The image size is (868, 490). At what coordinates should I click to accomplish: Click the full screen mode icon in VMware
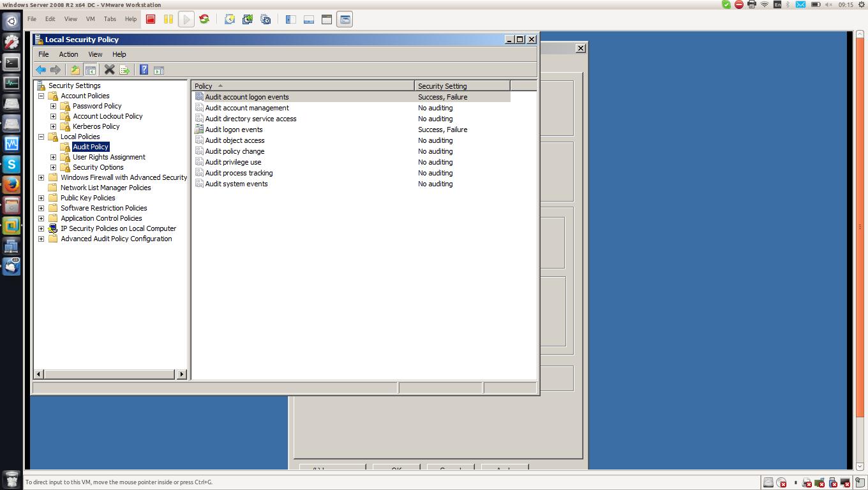[327, 19]
